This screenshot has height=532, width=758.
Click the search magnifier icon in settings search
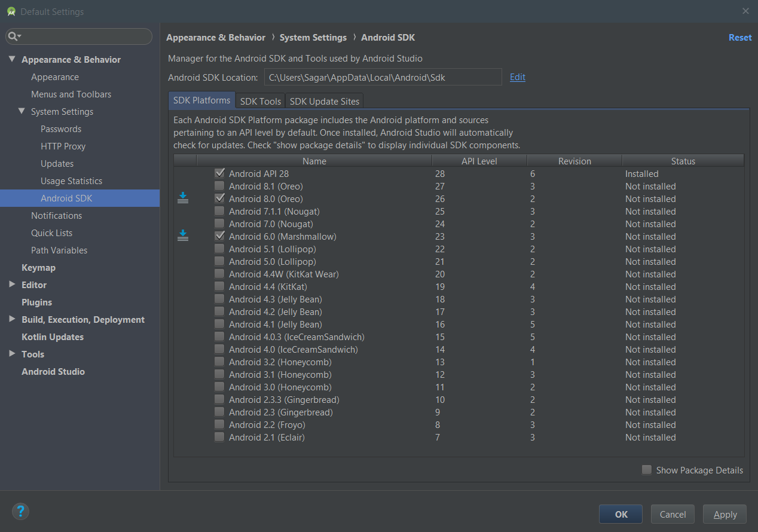pos(14,36)
